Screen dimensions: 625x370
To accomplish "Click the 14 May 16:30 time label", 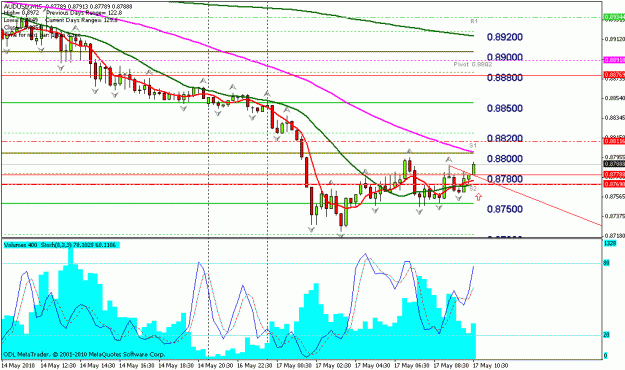I will (137, 365).
